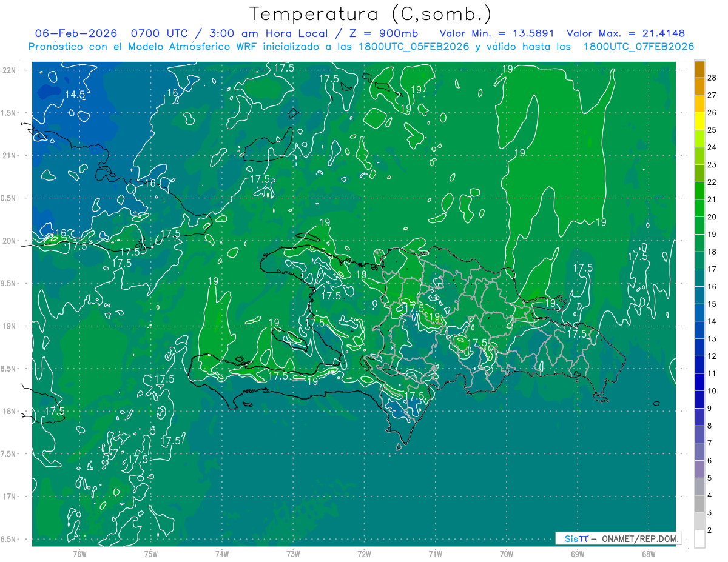The height and width of the screenshot is (562, 728).
Task: Click the '75W' longitude axis label
Action: point(151,554)
